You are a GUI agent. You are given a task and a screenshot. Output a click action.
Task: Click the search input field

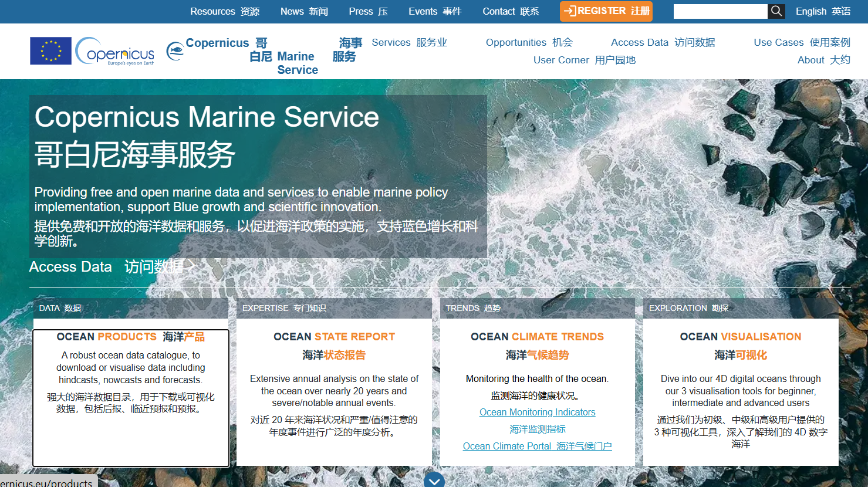click(x=720, y=11)
